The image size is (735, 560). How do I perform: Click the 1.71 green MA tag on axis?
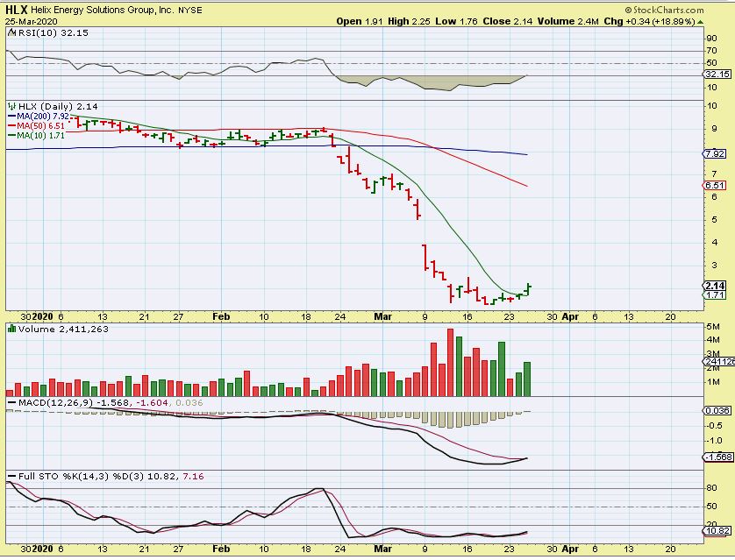point(716,295)
